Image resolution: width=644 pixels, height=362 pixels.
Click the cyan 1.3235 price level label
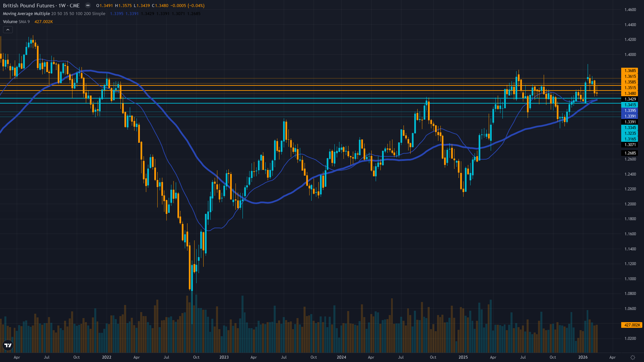[x=630, y=133]
